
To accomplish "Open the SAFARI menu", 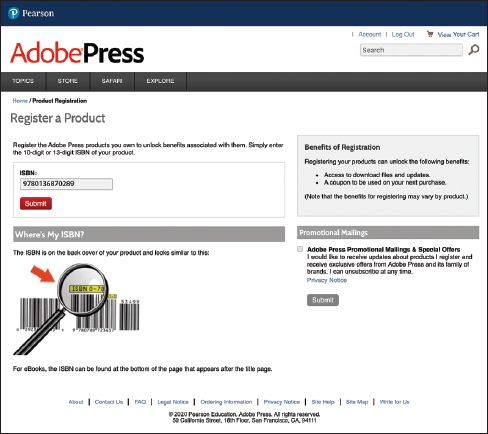I will 112,81.
